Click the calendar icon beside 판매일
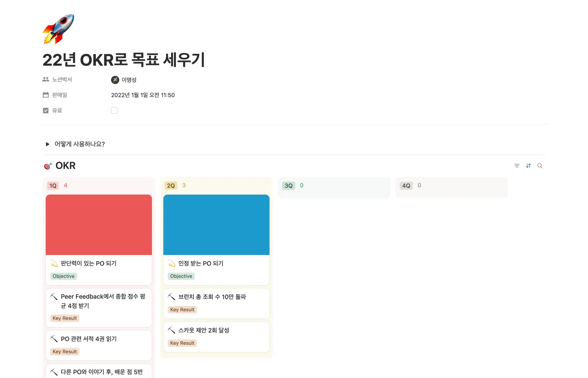Viewport: 588px width, 378px height. click(x=46, y=95)
